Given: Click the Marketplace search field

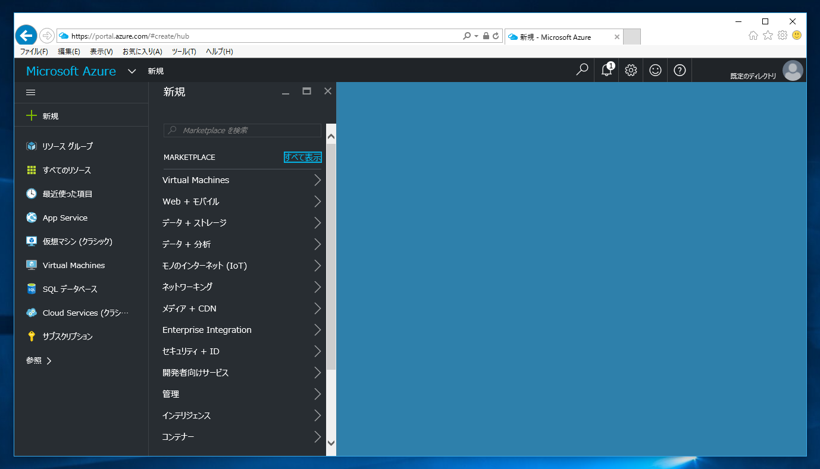Looking at the screenshot, I should point(242,130).
